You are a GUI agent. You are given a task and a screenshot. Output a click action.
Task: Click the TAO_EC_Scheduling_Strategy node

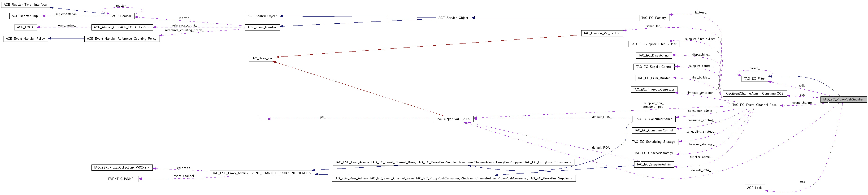coord(653,142)
